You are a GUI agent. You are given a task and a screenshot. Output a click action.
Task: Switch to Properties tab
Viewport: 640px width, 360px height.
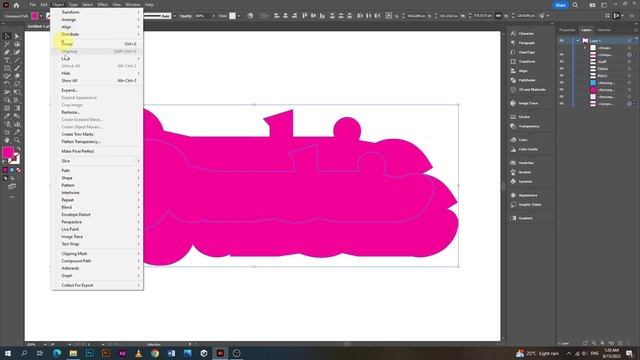pyautogui.click(x=567, y=30)
